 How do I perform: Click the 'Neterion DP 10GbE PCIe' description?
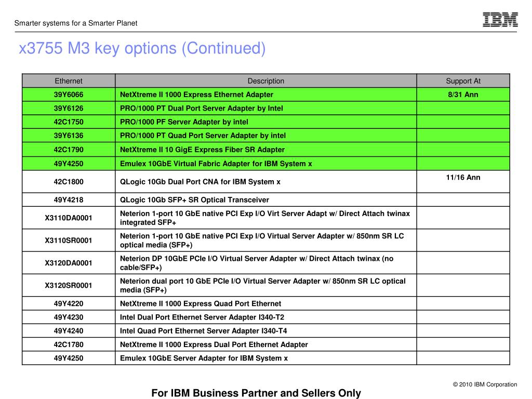tap(257, 263)
